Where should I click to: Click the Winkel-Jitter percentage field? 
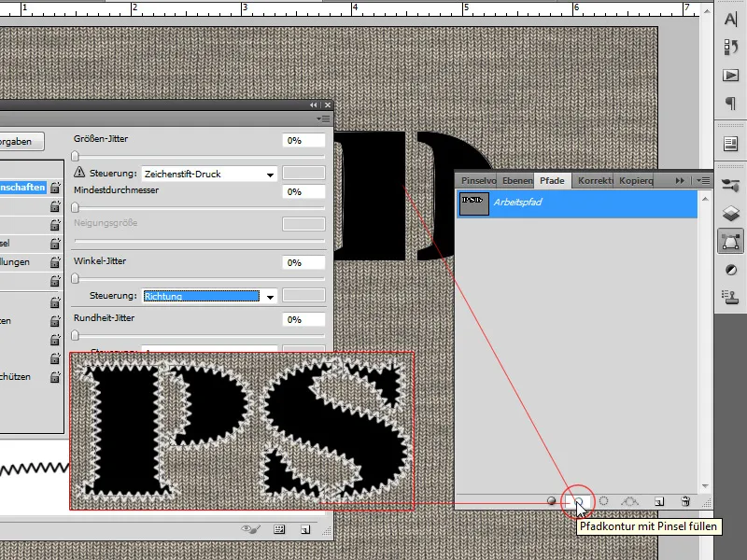click(x=303, y=263)
